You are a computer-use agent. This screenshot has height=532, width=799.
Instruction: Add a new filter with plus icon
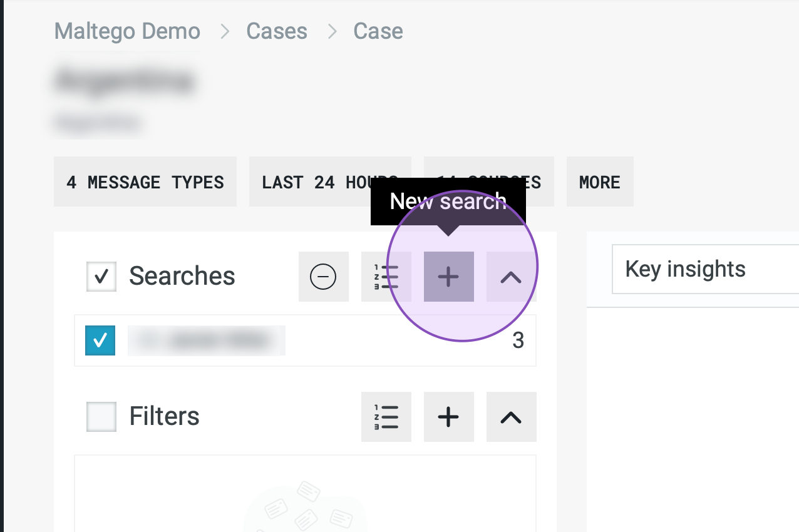point(448,417)
